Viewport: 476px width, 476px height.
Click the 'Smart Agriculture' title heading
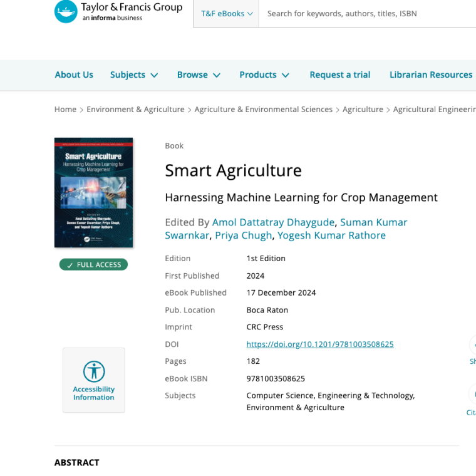[x=233, y=170]
